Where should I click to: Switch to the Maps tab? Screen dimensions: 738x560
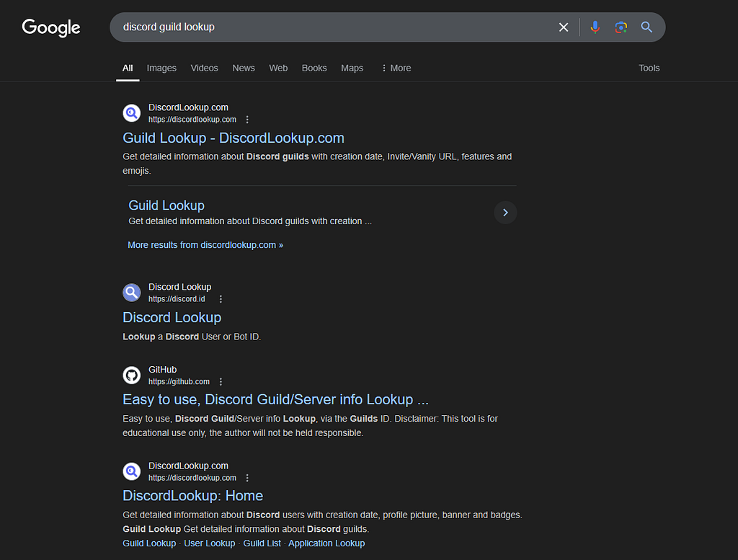[352, 68]
